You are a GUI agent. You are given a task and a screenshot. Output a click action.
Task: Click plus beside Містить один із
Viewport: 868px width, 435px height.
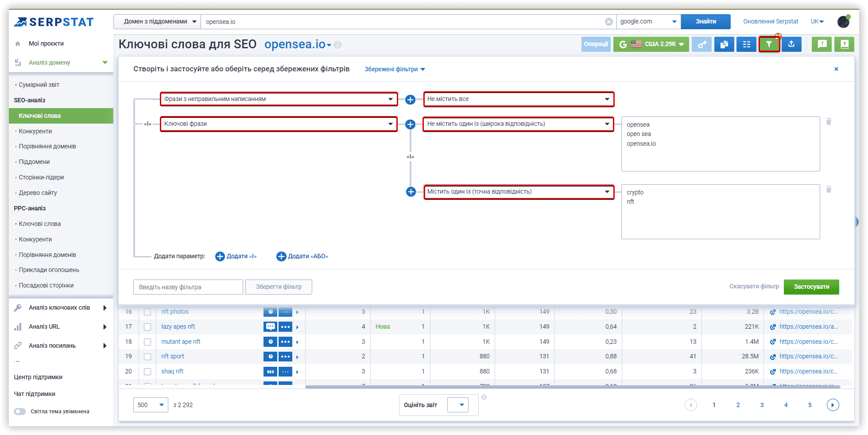tap(411, 192)
